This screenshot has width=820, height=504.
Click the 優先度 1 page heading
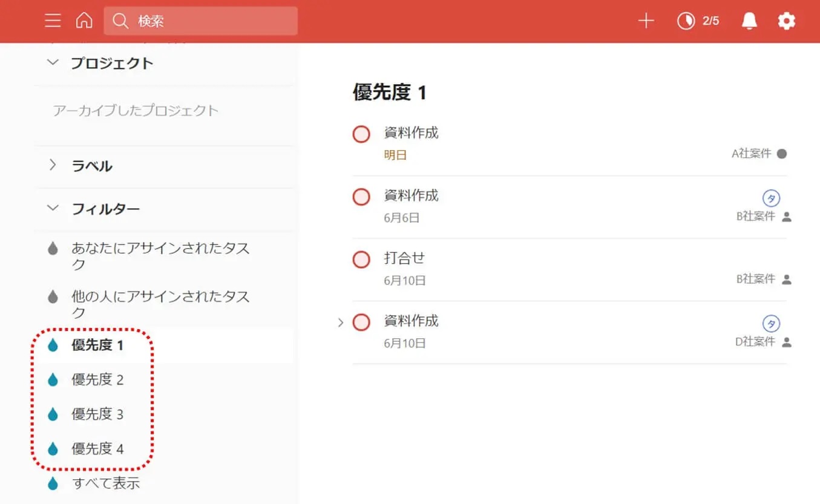pyautogui.click(x=390, y=93)
